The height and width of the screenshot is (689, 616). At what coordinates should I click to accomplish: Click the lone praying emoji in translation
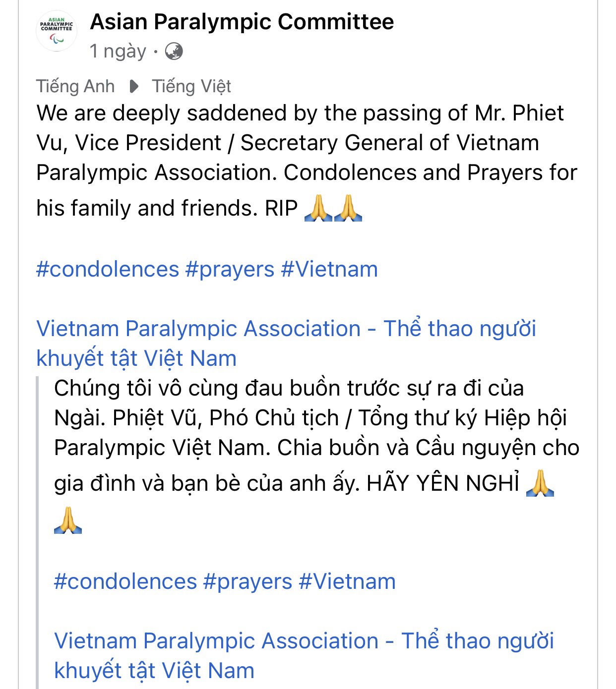(68, 520)
